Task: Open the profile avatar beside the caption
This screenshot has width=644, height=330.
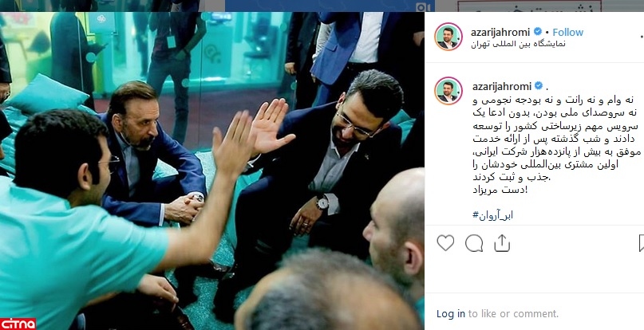Action: (x=448, y=90)
